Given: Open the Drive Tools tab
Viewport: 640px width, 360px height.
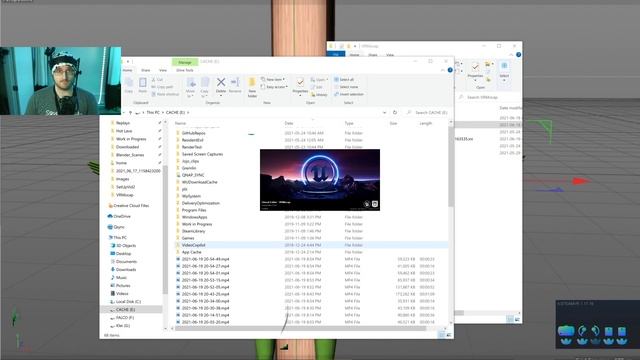Looking at the screenshot, I should pyautogui.click(x=184, y=70).
